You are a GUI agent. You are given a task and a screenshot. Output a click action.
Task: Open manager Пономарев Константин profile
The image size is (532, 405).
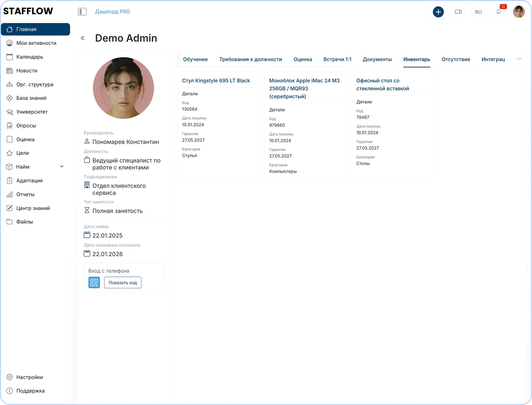click(125, 142)
